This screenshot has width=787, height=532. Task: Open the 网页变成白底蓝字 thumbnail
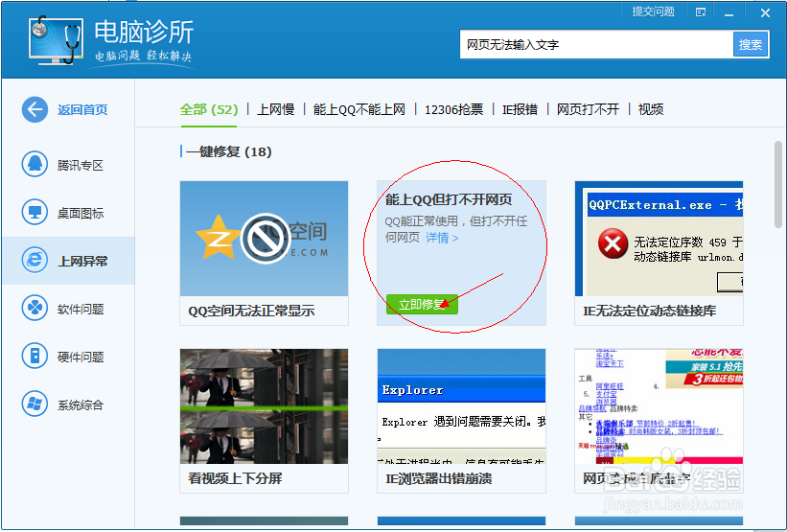pyautogui.click(x=659, y=406)
